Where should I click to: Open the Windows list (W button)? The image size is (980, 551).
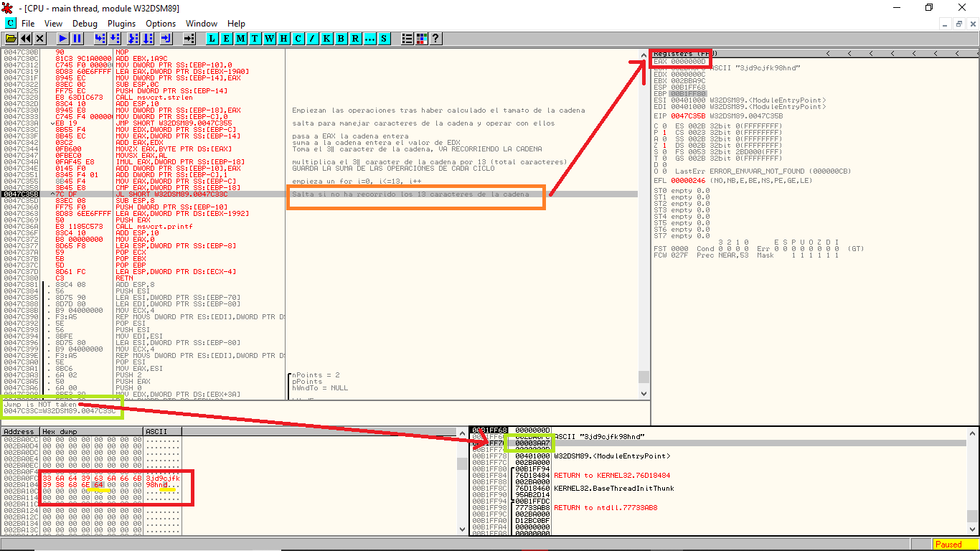coord(269,38)
